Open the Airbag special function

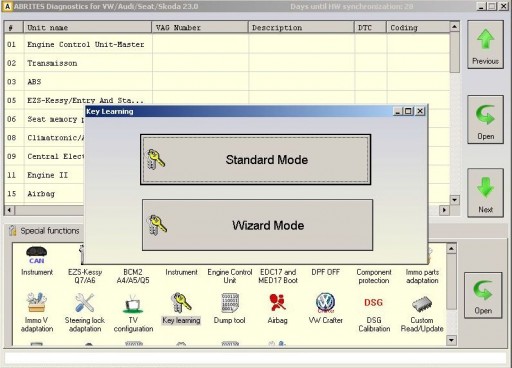tap(277, 309)
